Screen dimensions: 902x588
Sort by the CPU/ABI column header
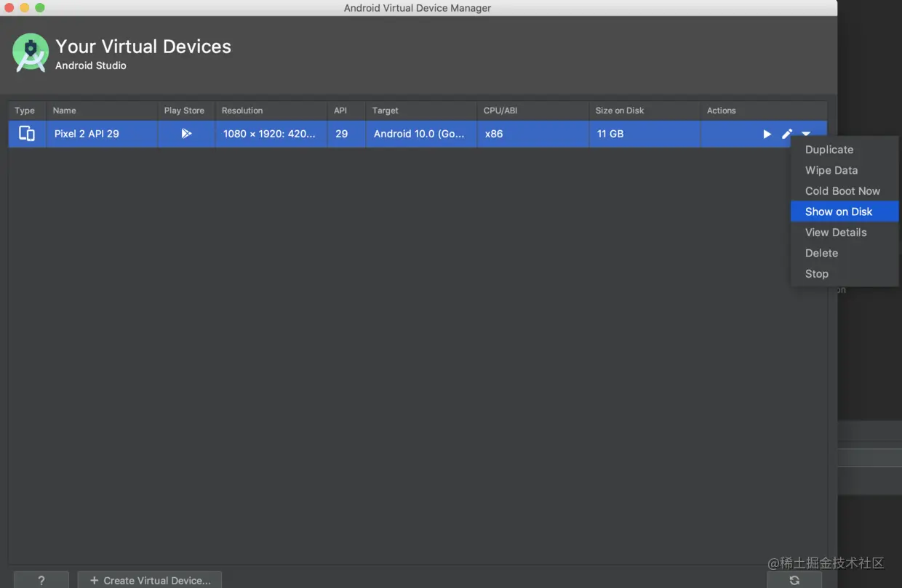[533, 110]
